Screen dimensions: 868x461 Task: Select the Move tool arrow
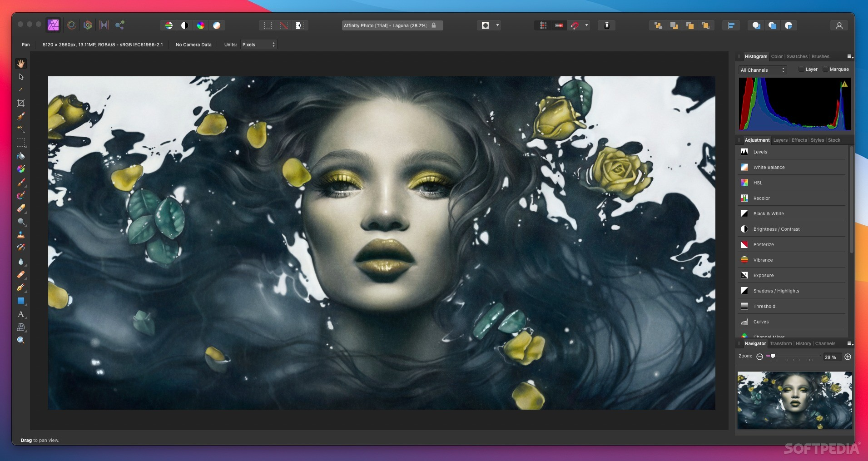click(21, 77)
